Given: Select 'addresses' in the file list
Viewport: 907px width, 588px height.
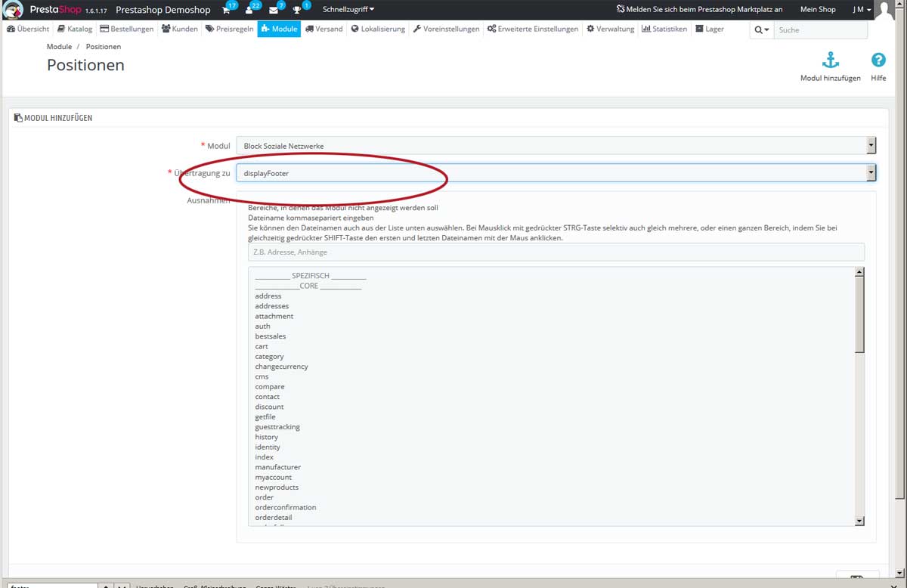Looking at the screenshot, I should point(272,306).
